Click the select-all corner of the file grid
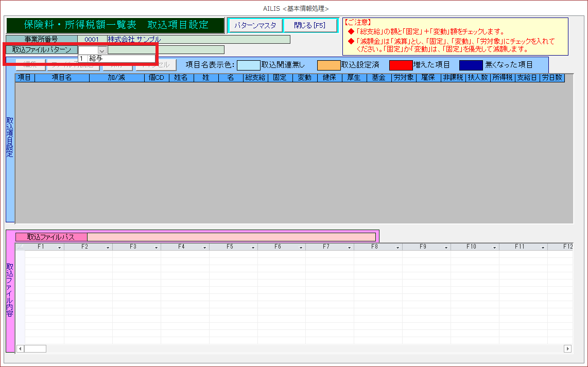This screenshot has height=367, width=588. coord(20,247)
